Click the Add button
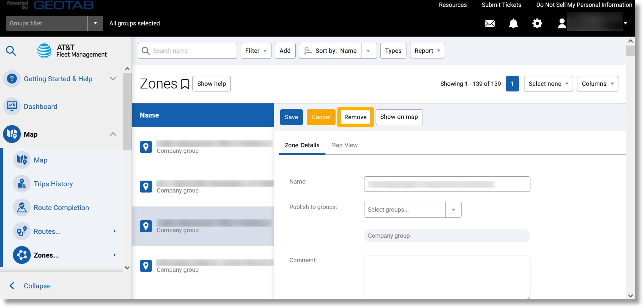 coord(285,51)
